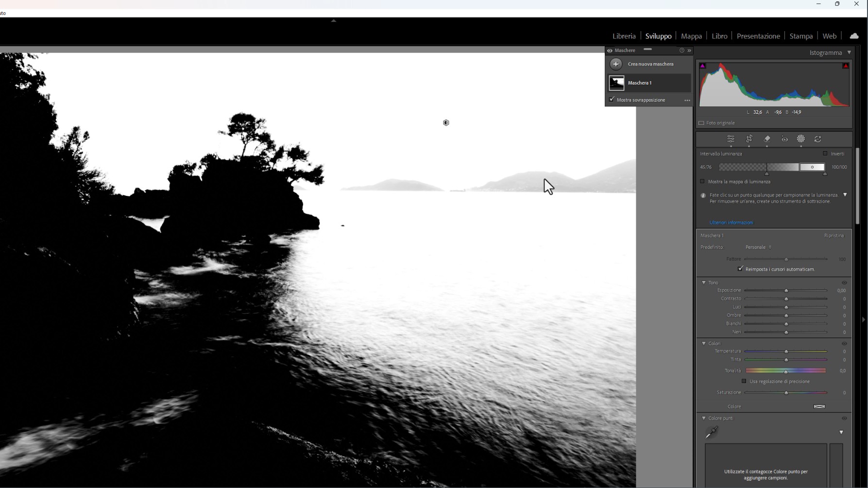
Task: Switch to the Libreria module
Action: [x=624, y=35]
